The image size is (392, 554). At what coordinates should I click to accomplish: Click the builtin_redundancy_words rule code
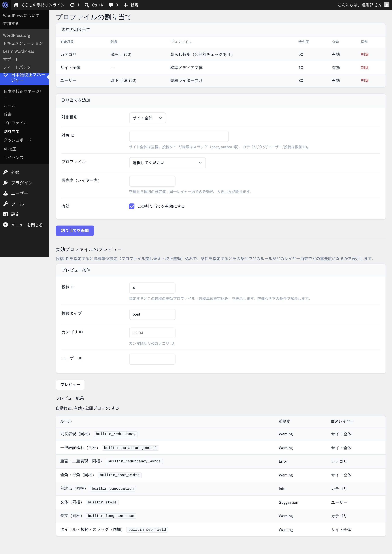click(x=134, y=461)
